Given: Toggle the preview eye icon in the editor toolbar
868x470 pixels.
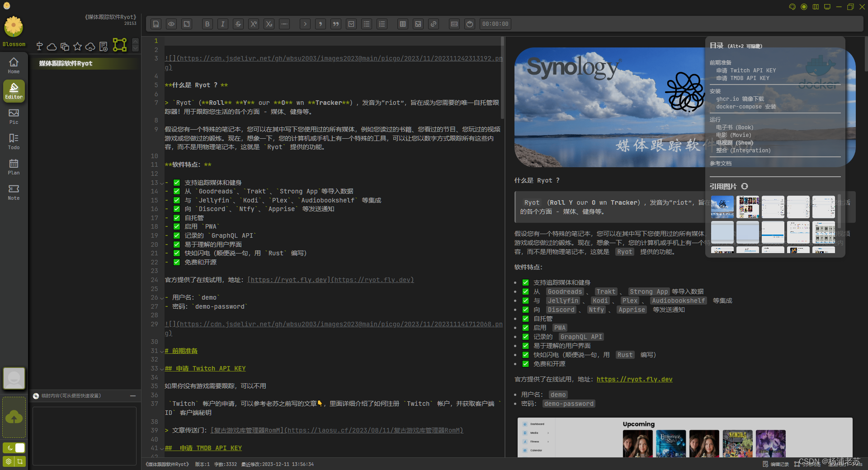Looking at the screenshot, I should (171, 24).
